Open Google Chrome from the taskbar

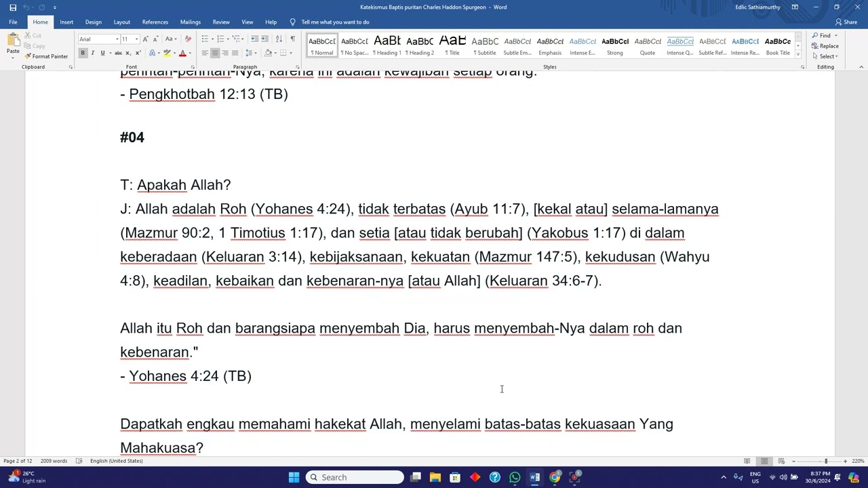pos(555,477)
